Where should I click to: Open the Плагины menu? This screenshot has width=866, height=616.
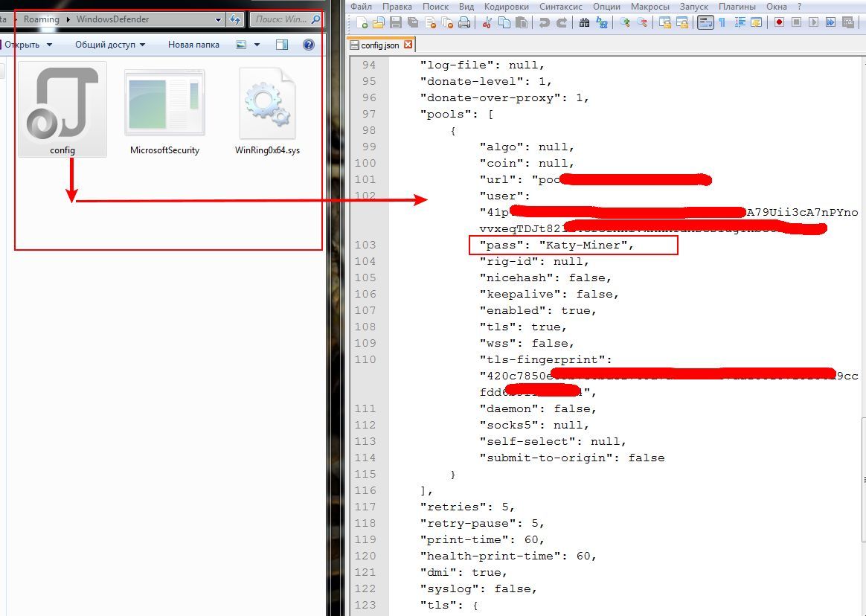737,7
